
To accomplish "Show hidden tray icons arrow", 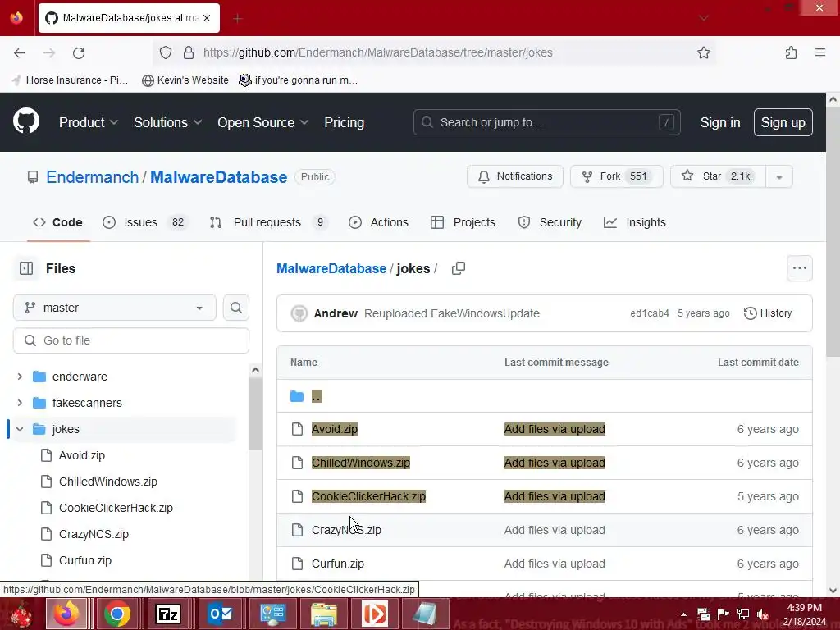I will point(683,614).
